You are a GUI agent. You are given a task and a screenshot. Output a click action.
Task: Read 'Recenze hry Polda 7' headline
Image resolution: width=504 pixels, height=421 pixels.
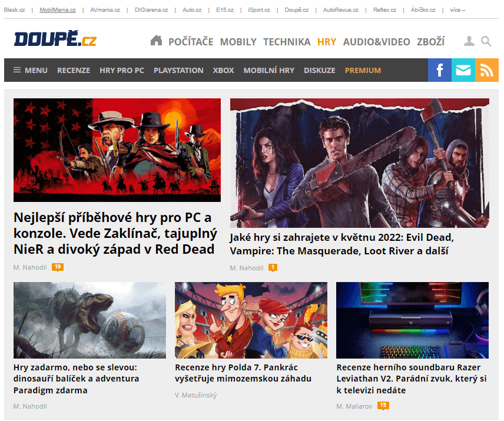pos(243,373)
